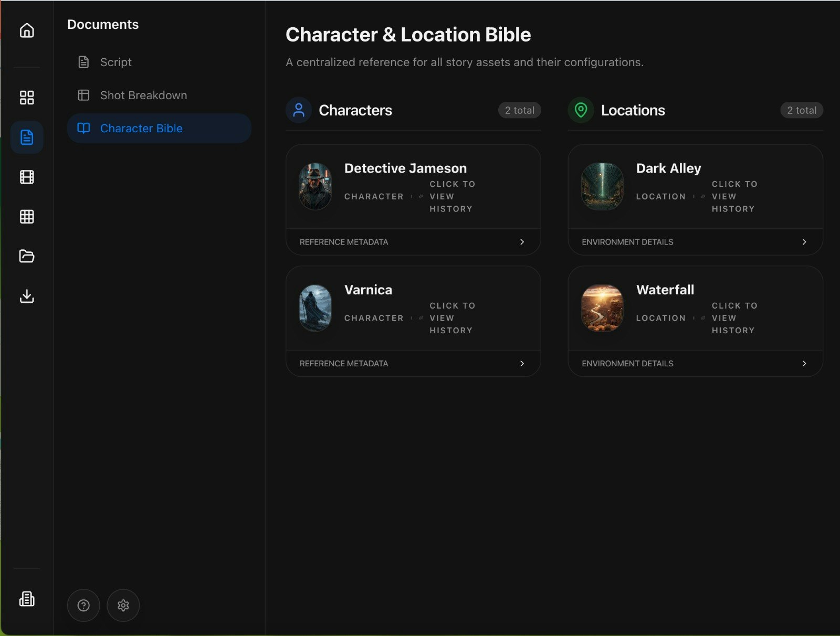Viewport: 840px width, 636px height.
Task: Click Varnica's Reference Metadata label
Action: click(x=344, y=364)
